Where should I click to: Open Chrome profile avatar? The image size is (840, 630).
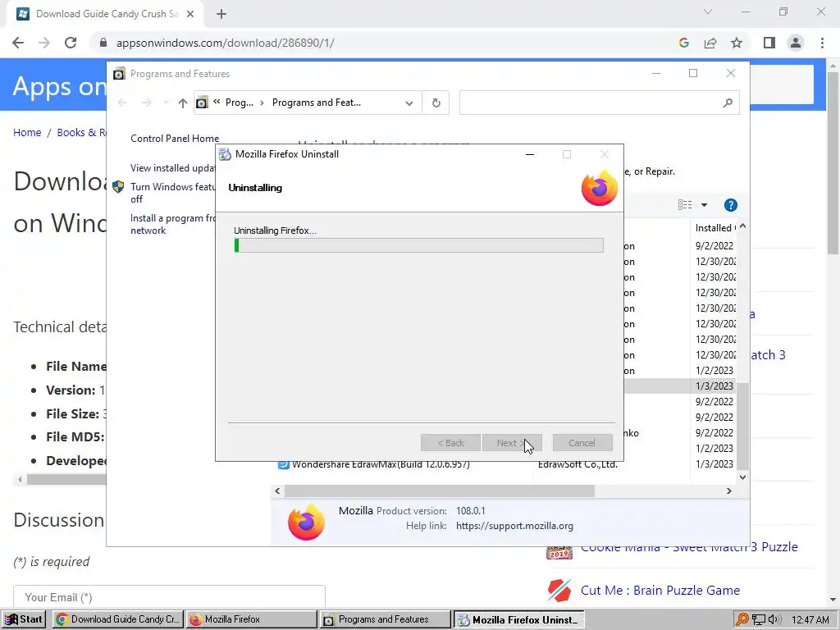pyautogui.click(x=796, y=43)
